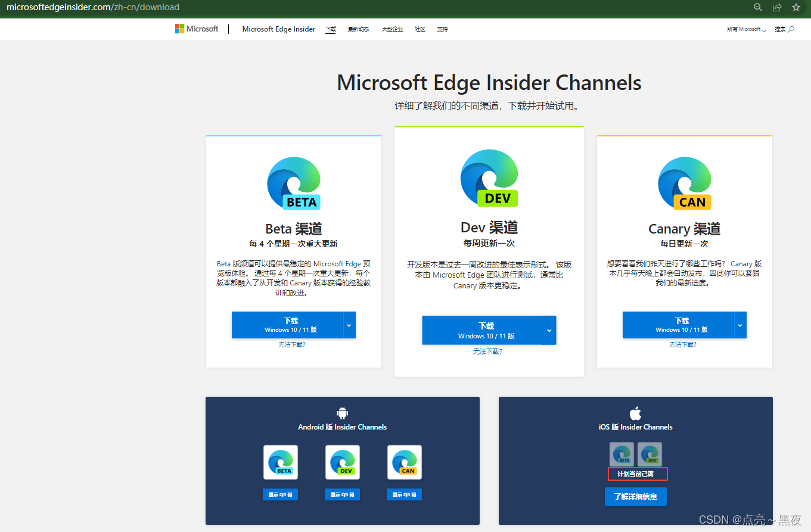Expand platform options for Canary download
The height and width of the screenshot is (532, 811).
coord(740,325)
